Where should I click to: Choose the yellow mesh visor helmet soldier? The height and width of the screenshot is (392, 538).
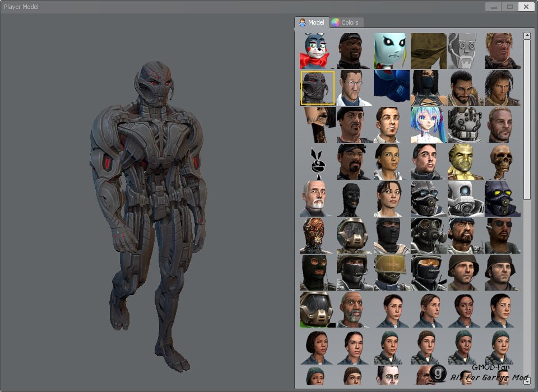point(392,273)
